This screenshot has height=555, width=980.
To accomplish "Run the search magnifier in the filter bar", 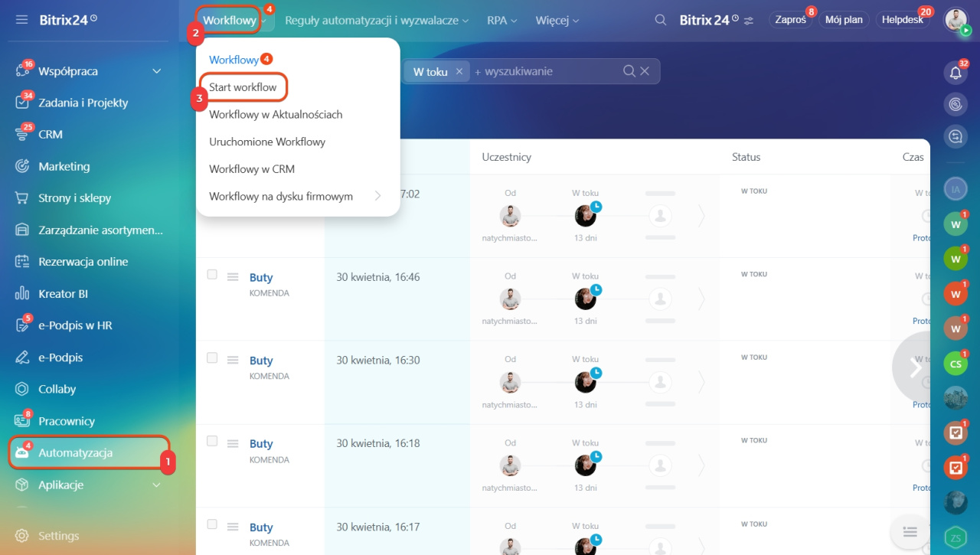I will click(x=629, y=71).
